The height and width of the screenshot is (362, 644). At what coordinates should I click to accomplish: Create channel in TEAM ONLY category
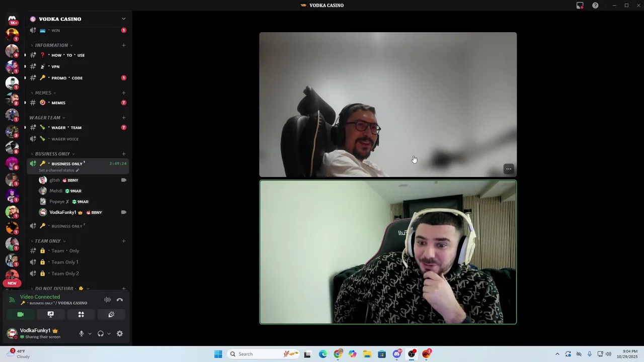tap(124, 241)
